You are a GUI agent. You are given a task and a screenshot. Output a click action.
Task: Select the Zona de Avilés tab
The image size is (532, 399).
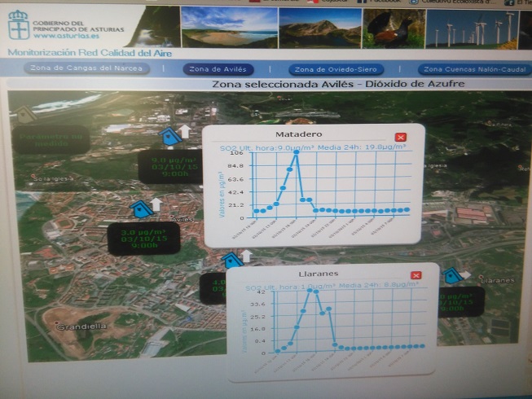(218, 69)
